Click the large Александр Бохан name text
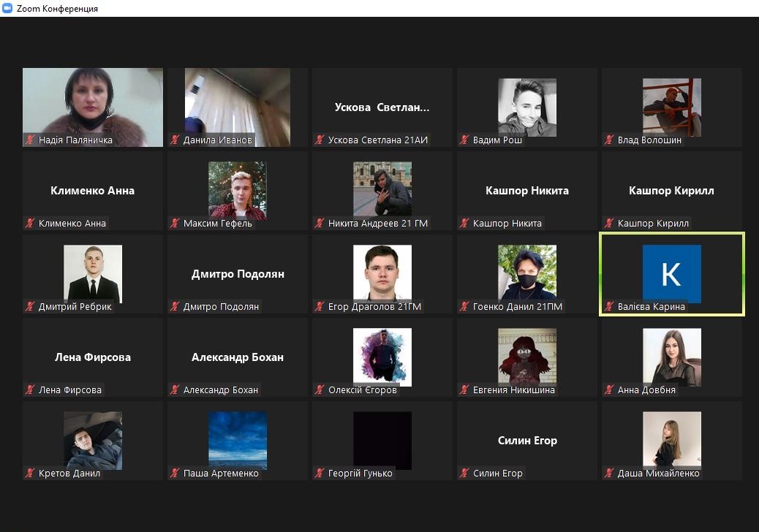Viewport: 759px width, 532px height. [237, 357]
